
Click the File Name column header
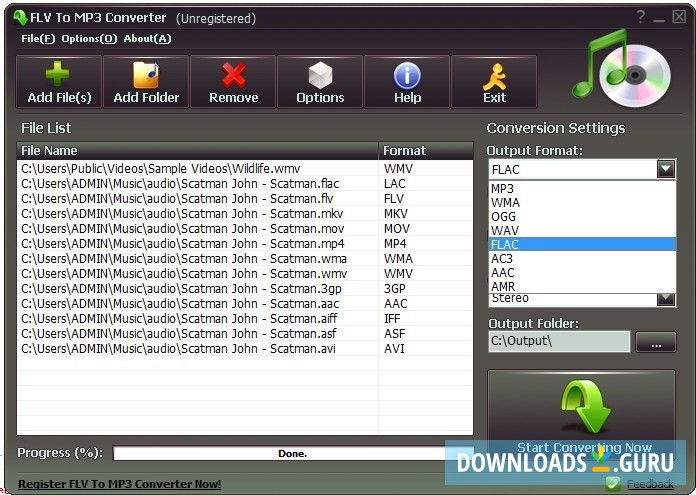(x=197, y=150)
